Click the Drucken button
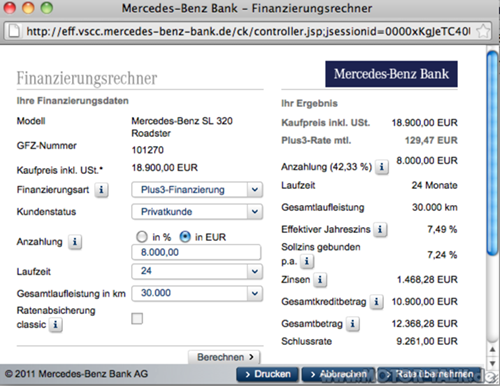 tap(268, 374)
